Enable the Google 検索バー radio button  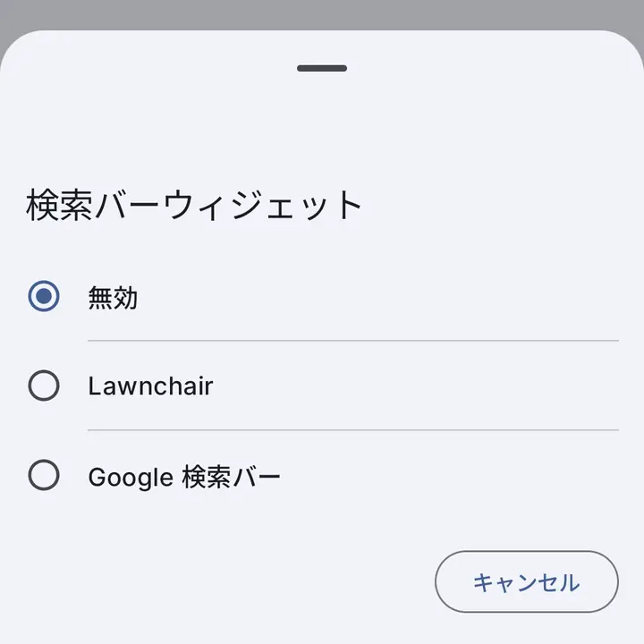[x=44, y=475]
